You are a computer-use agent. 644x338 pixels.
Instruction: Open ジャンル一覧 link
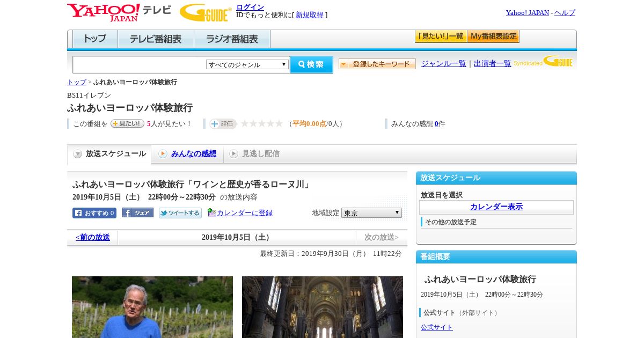tap(444, 64)
